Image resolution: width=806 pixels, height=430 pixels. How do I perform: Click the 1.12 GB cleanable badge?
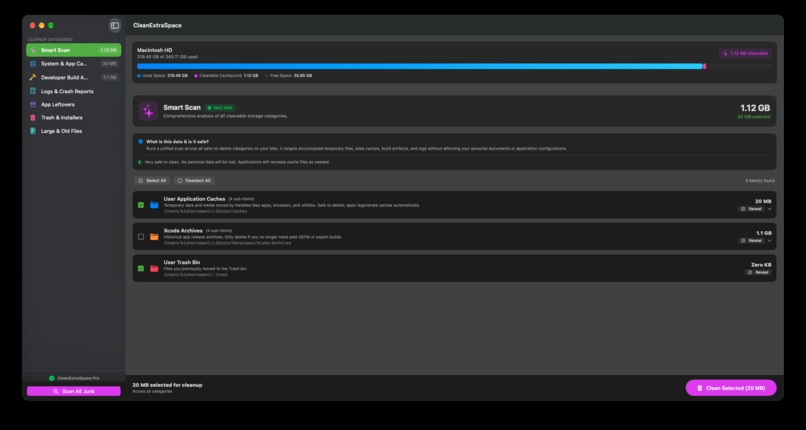(x=745, y=53)
